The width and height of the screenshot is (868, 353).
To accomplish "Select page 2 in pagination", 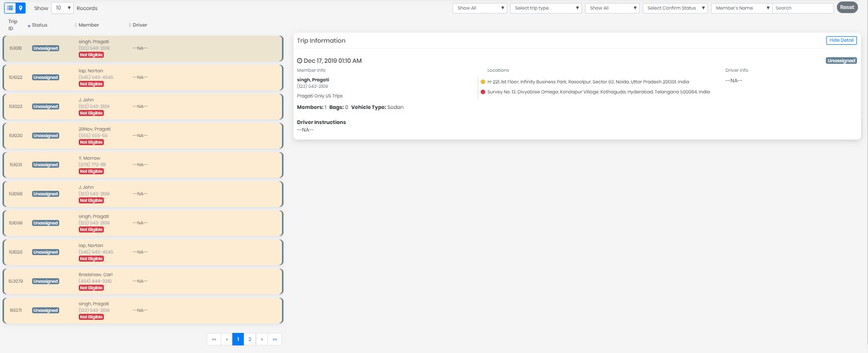I will (250, 339).
